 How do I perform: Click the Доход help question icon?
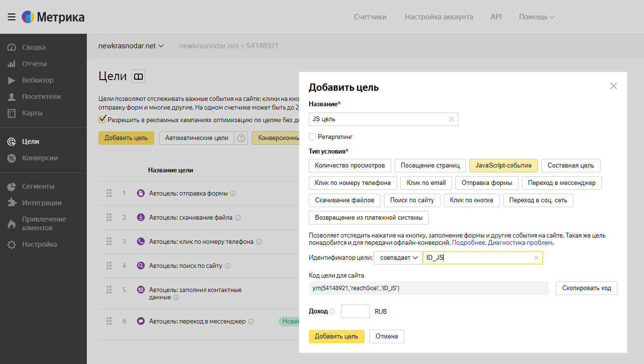[332, 312]
